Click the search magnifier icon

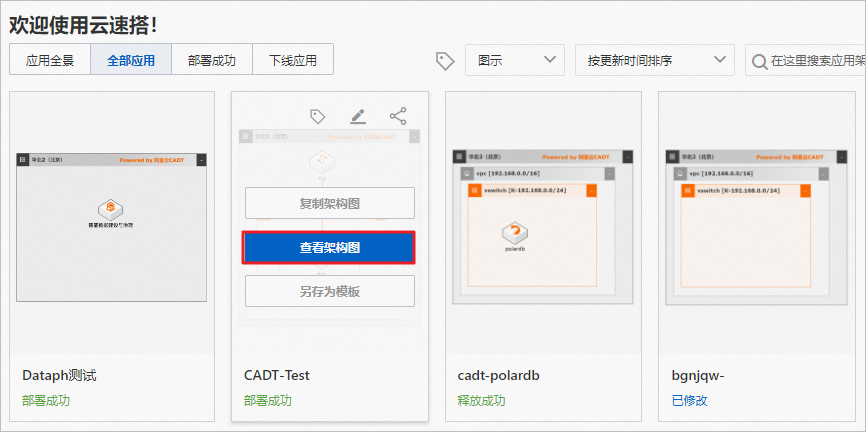point(759,61)
